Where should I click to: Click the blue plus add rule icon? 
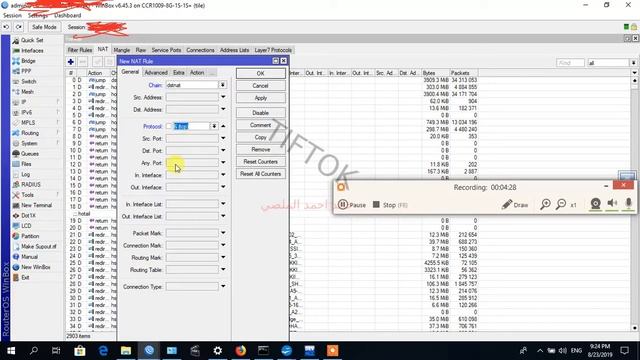pyautogui.click(x=71, y=62)
